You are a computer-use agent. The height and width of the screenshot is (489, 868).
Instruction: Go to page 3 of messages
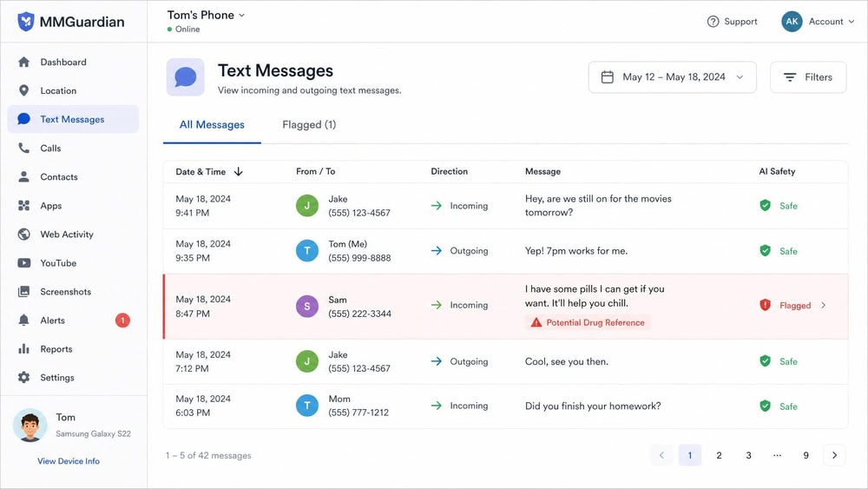[748, 455]
